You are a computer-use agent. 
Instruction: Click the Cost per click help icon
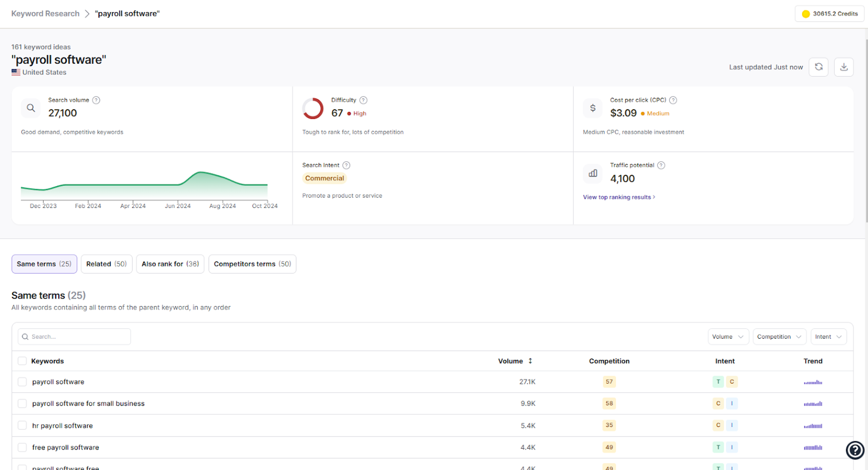click(x=673, y=100)
